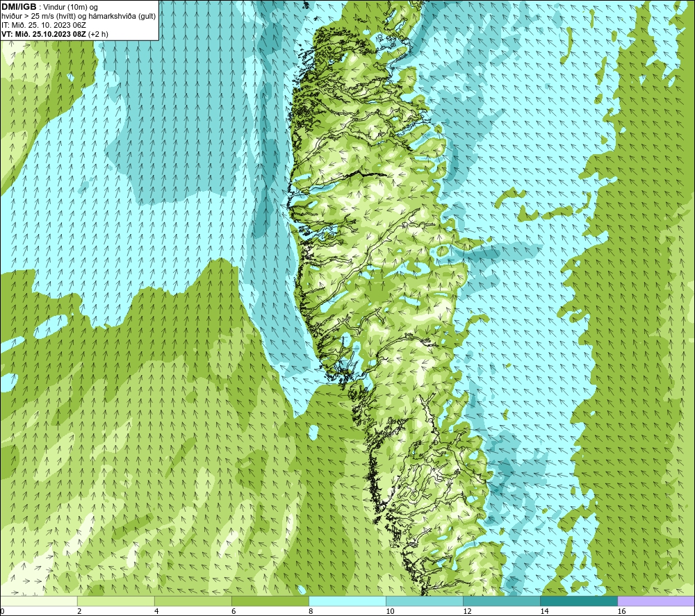Click the "Vindur (10m) og" text
This screenshot has width=695, height=616.
(x=72, y=8)
